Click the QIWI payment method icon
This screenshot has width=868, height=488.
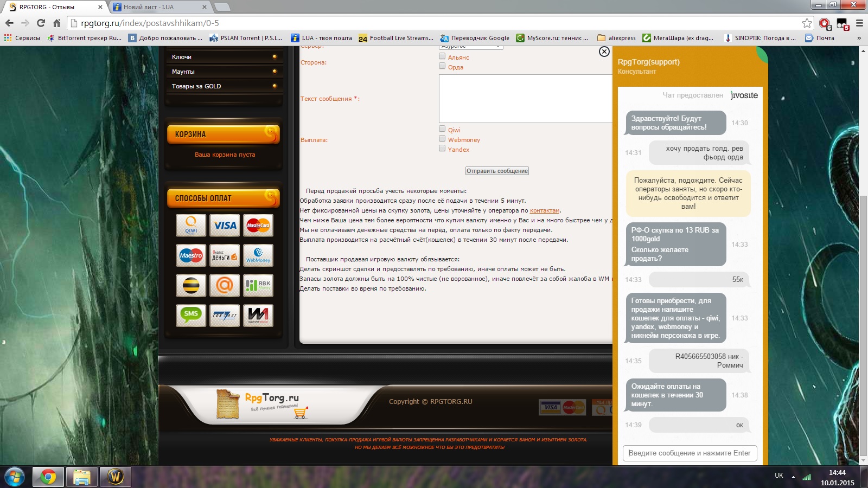(x=191, y=226)
